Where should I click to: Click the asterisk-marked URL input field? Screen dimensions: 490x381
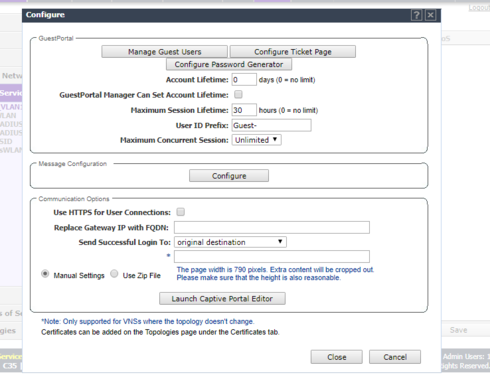(x=272, y=256)
